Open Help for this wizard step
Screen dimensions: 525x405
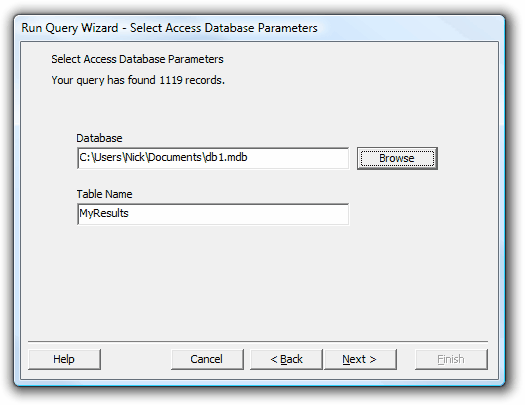(64, 359)
